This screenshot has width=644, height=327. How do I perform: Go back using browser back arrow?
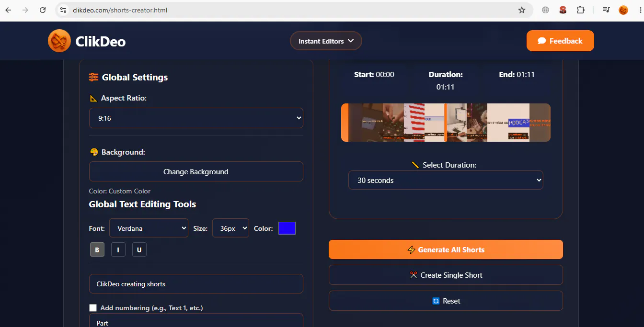coord(8,10)
